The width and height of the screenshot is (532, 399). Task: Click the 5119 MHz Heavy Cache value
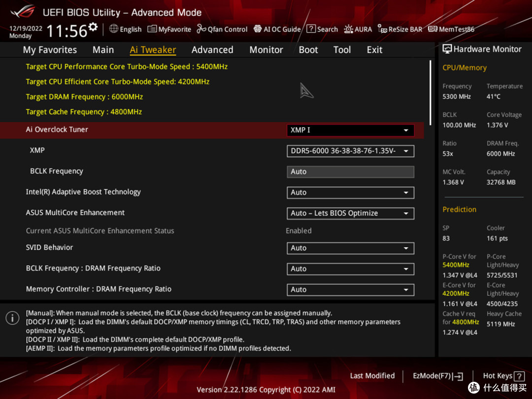[501, 324]
